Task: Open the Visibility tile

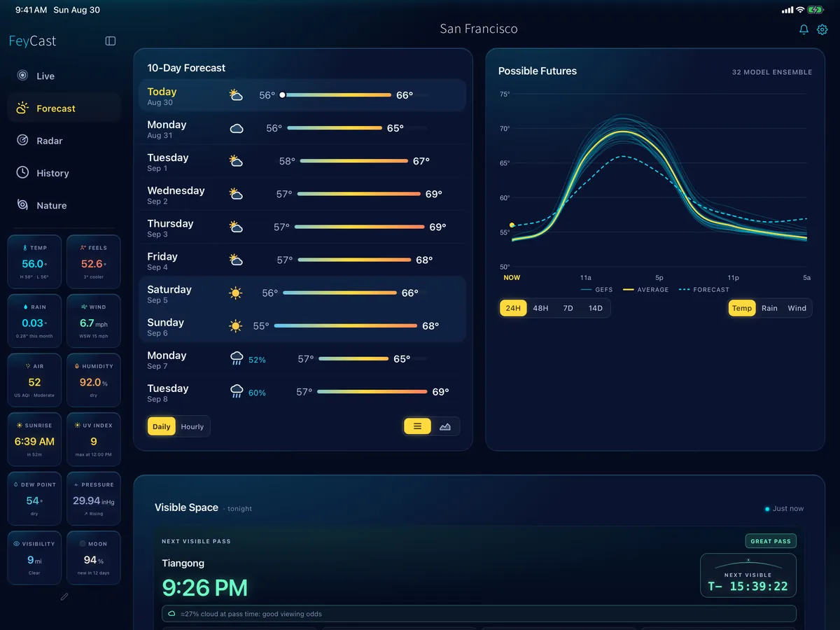Action: pyautogui.click(x=34, y=558)
